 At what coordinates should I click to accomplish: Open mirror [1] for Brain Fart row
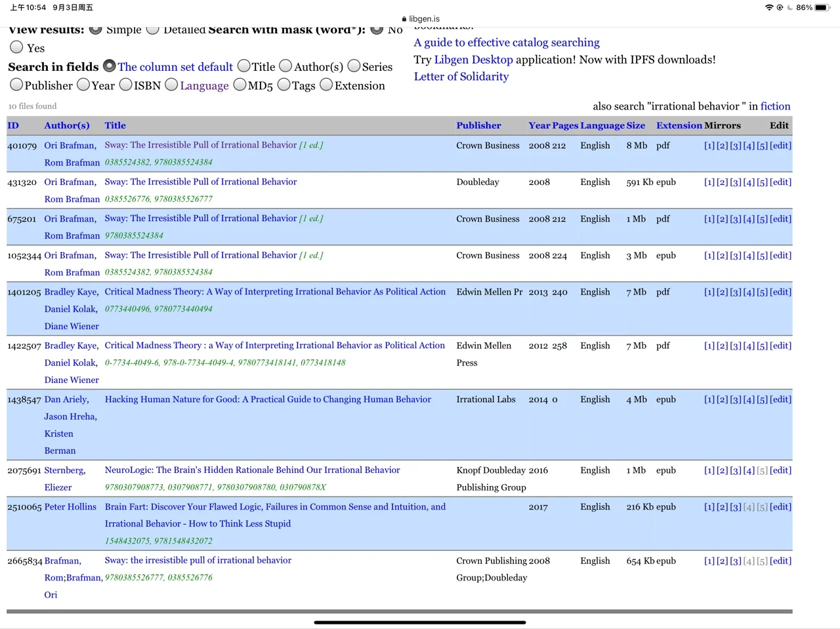pyautogui.click(x=709, y=507)
